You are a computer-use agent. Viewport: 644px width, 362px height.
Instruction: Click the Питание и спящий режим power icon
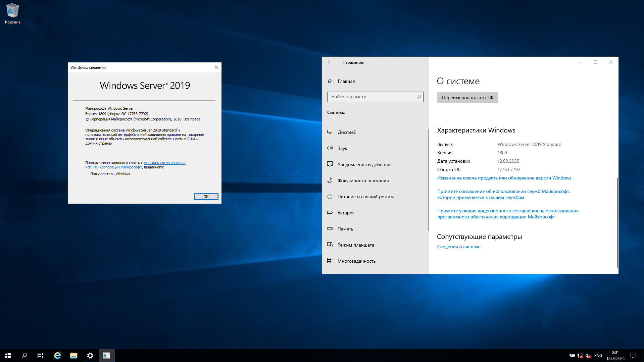[330, 196]
